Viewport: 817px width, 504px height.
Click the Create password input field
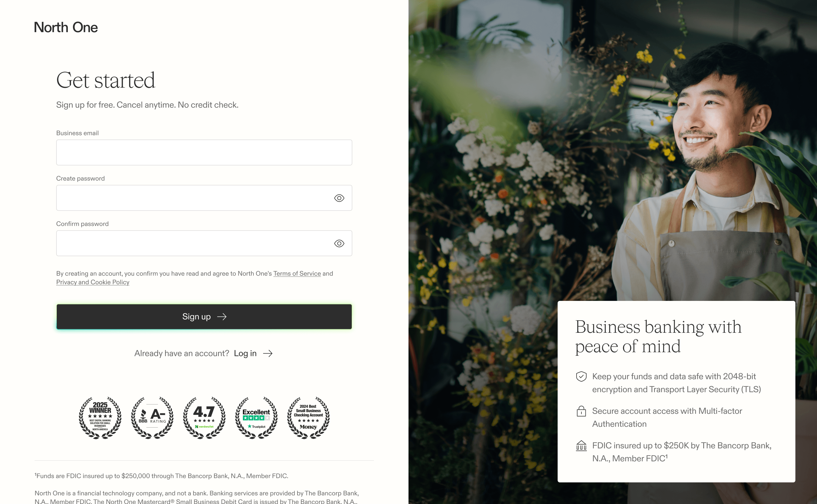click(204, 198)
